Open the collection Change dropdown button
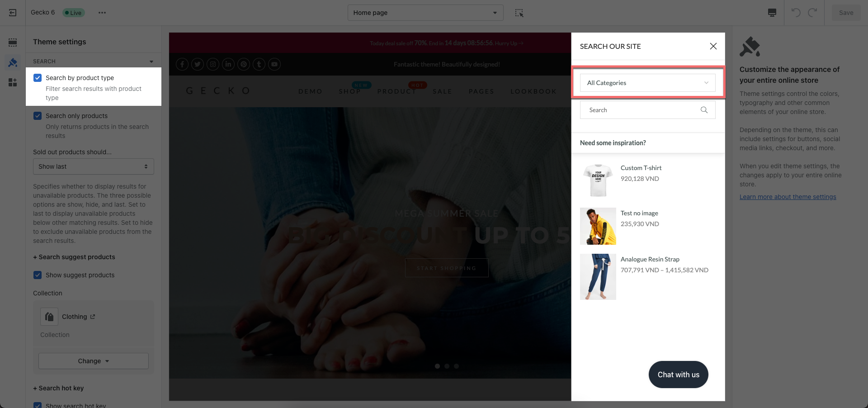 pyautogui.click(x=94, y=361)
